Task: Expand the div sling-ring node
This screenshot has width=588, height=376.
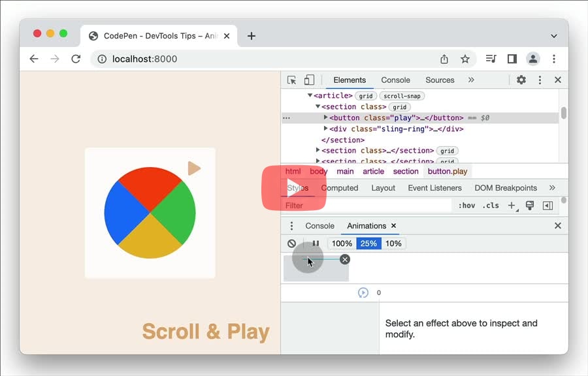Action: [x=325, y=129]
